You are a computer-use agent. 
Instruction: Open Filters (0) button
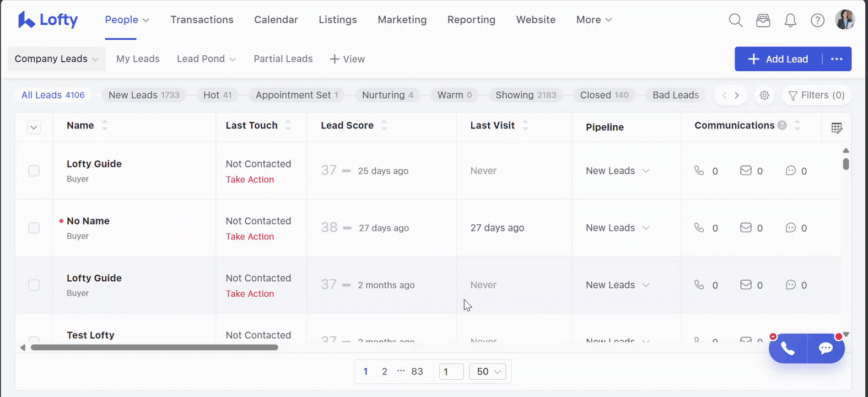(817, 95)
